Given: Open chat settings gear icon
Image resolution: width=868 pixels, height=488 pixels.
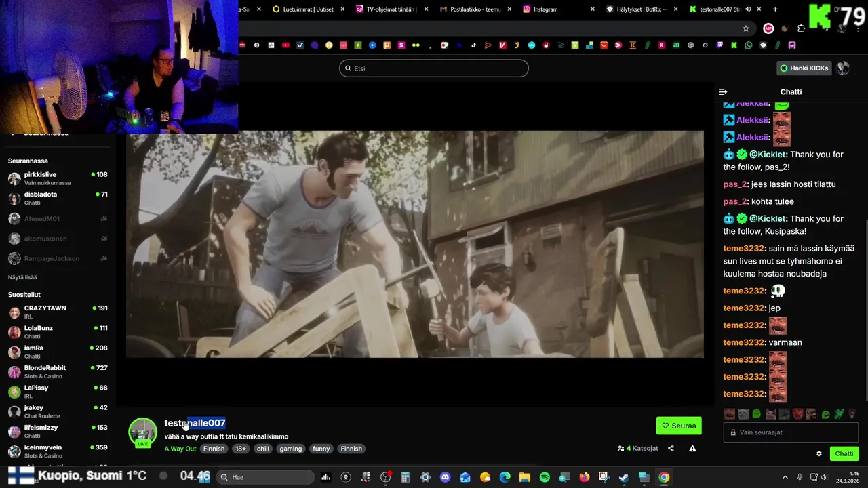Looking at the screenshot, I should pyautogui.click(x=818, y=453).
